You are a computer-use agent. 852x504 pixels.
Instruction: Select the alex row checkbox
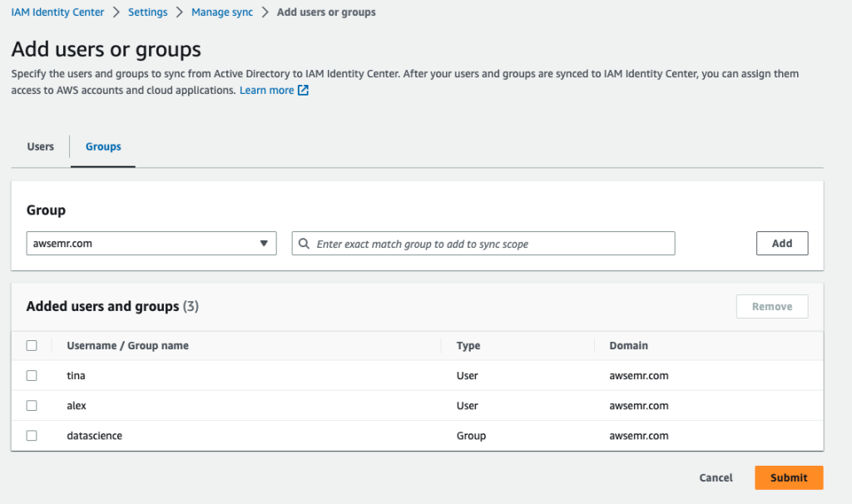pos(32,406)
